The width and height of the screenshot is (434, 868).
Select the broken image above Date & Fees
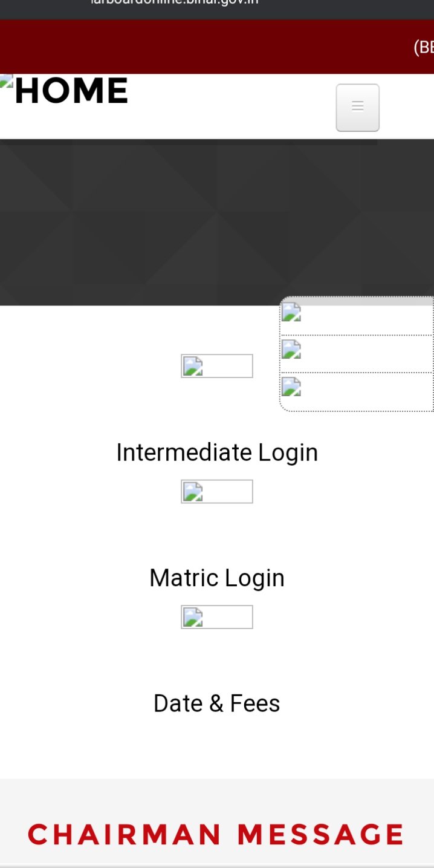point(216,617)
